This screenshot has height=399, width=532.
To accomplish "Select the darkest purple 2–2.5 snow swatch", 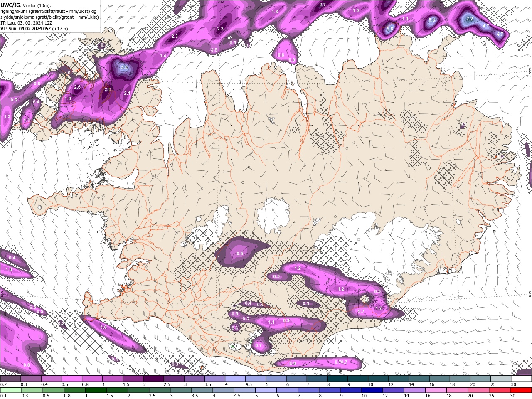I will pos(153,379).
